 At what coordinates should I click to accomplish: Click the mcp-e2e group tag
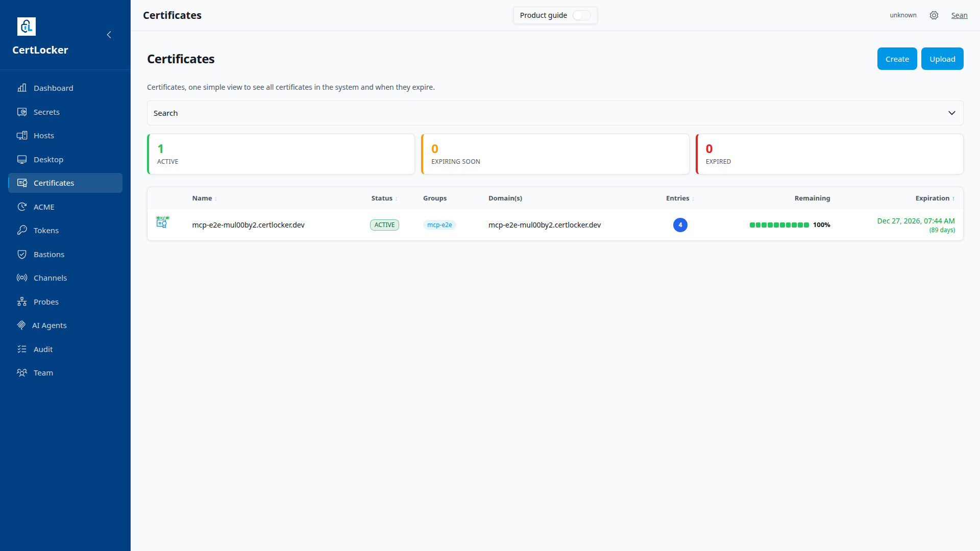[439, 225]
